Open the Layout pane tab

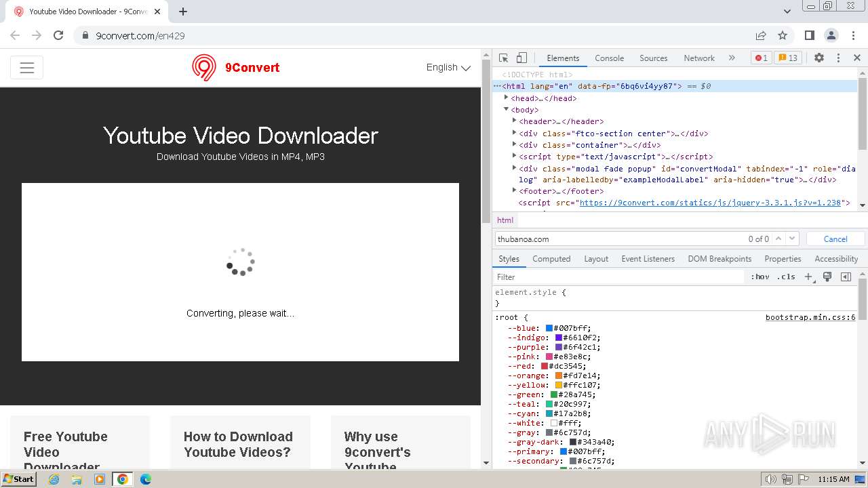click(596, 259)
